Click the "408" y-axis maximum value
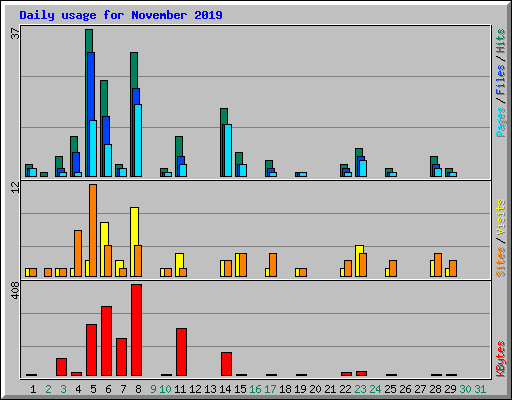The height and width of the screenshot is (400, 512). [15, 290]
